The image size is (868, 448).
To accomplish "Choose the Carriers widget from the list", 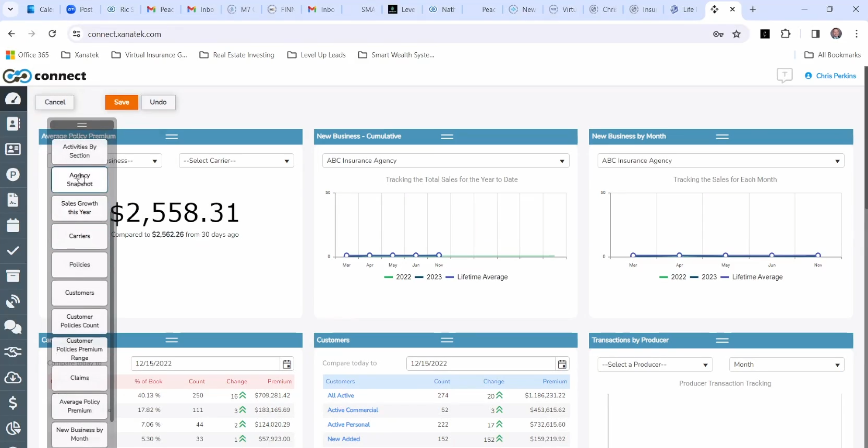I will pos(80,236).
